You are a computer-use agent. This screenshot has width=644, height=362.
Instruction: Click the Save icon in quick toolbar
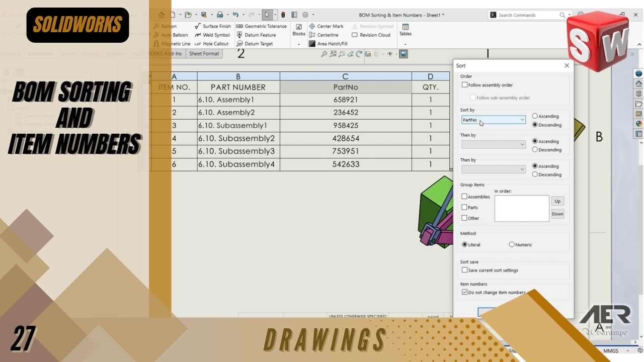pyautogui.click(x=203, y=15)
